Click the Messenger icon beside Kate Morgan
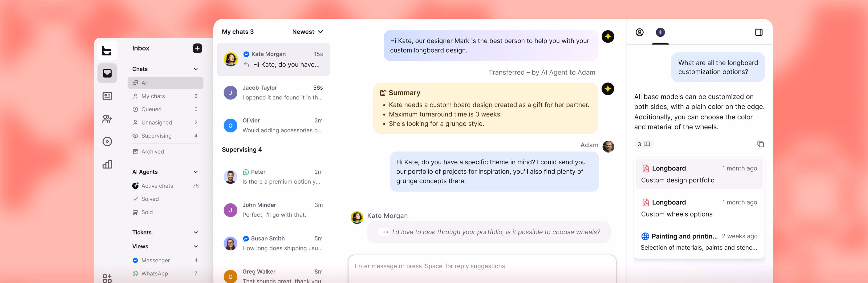The image size is (868, 283). (x=246, y=54)
